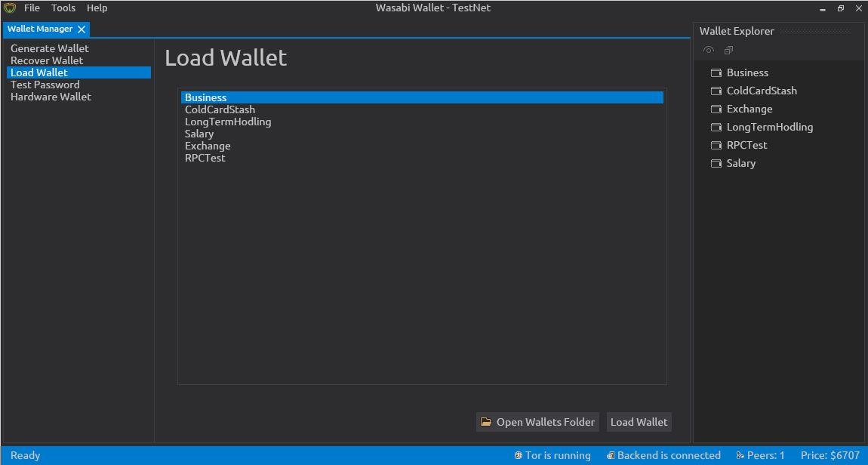
Task: Click the wallet icon beside Salary in Explorer
Action: [x=716, y=163]
